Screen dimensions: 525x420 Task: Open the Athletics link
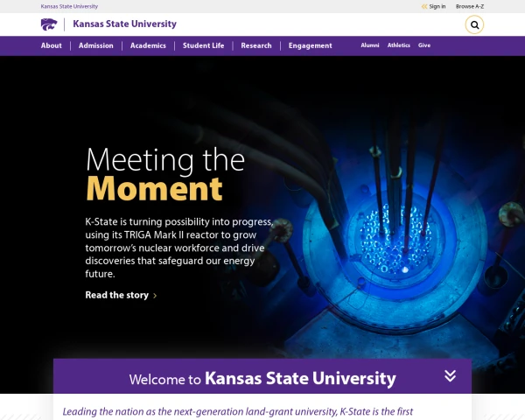pyautogui.click(x=398, y=45)
